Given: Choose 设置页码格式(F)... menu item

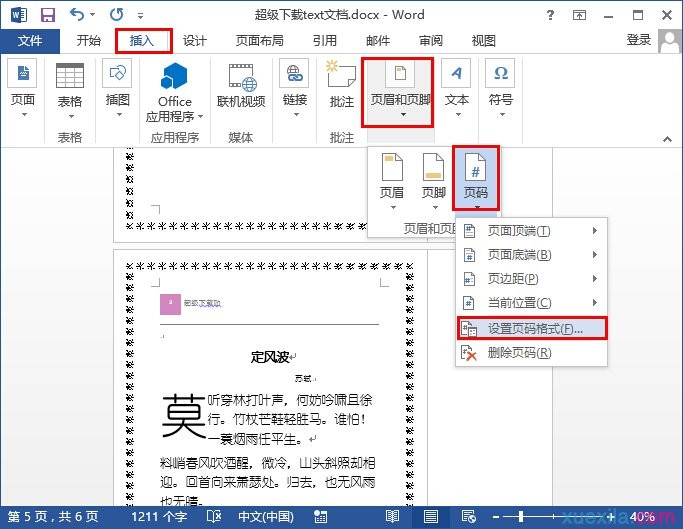Looking at the screenshot, I should pyautogui.click(x=532, y=329).
